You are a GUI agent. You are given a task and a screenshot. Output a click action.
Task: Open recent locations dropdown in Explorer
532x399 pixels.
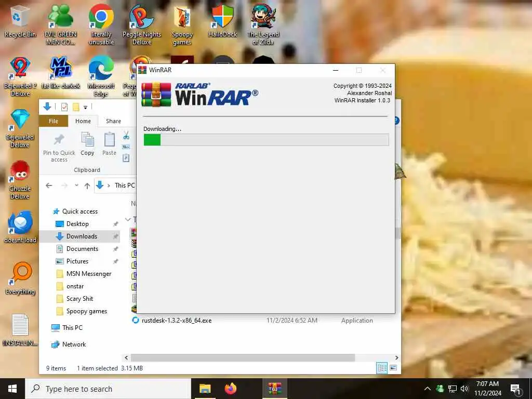pos(77,185)
